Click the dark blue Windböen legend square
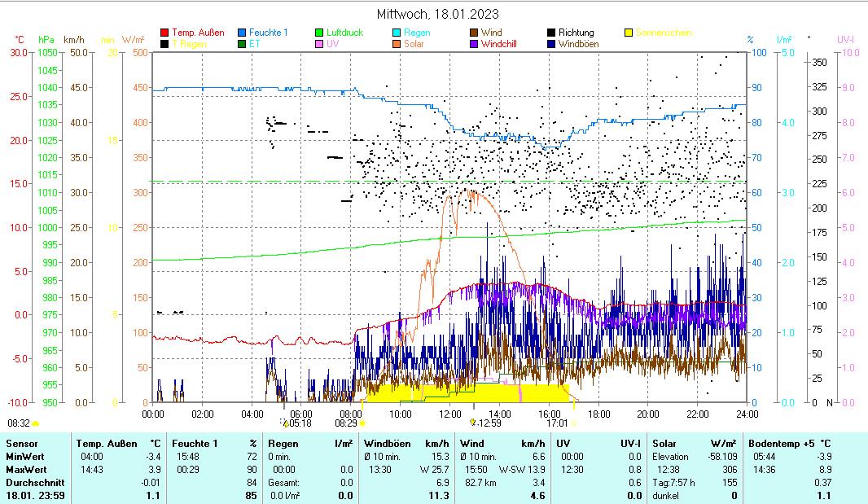 point(552,44)
